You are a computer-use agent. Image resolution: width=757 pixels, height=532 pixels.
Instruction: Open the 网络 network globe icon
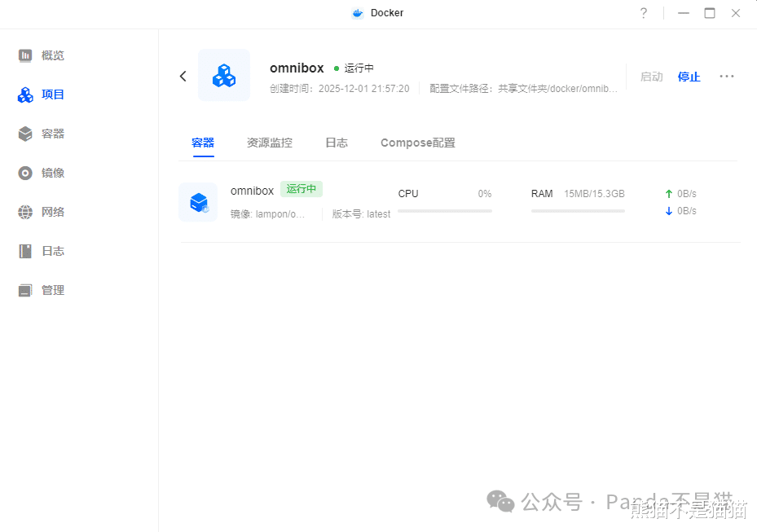pyautogui.click(x=25, y=212)
